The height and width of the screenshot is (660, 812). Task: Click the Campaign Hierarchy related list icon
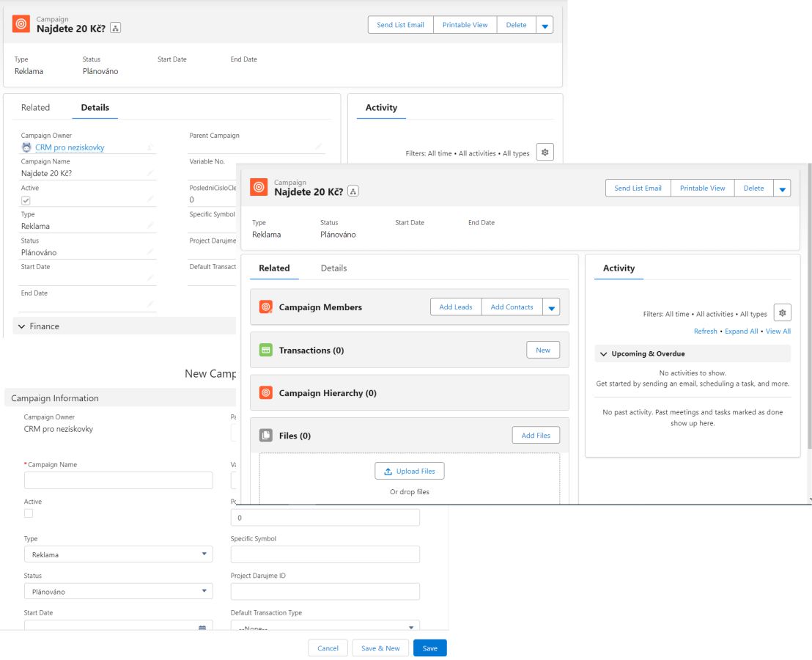[266, 393]
